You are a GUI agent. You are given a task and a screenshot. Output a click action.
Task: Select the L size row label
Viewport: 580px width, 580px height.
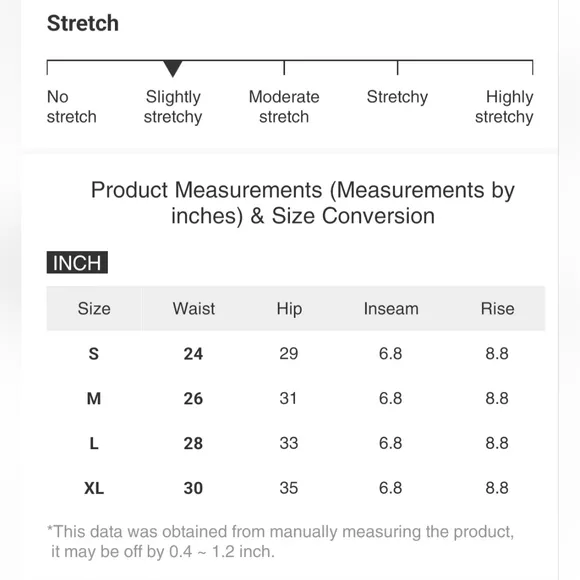tap(94, 443)
